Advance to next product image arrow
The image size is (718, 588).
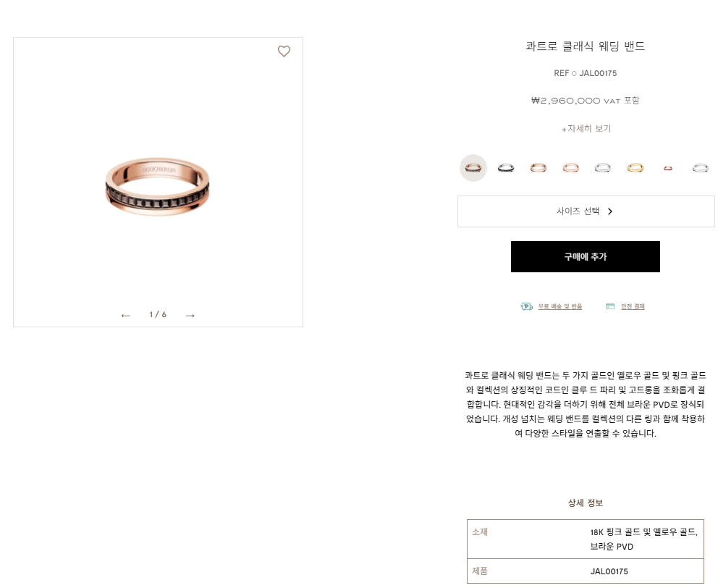190,315
